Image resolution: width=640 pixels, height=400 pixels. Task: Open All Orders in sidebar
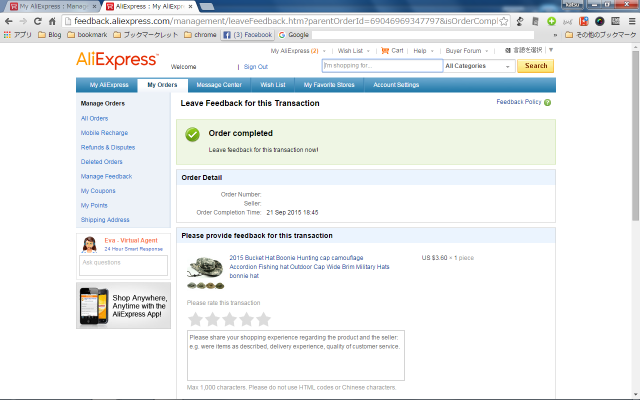94,118
